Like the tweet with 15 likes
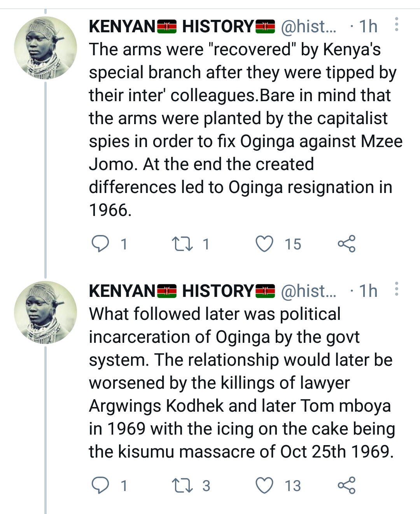Viewport: 420px width, 514px height. tap(264, 244)
